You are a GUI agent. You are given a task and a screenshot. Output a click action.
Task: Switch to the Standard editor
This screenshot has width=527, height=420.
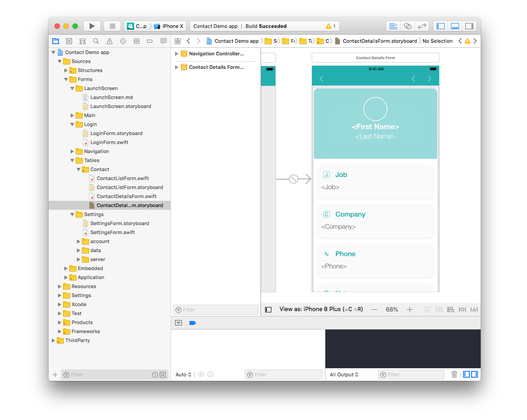pyautogui.click(x=393, y=26)
